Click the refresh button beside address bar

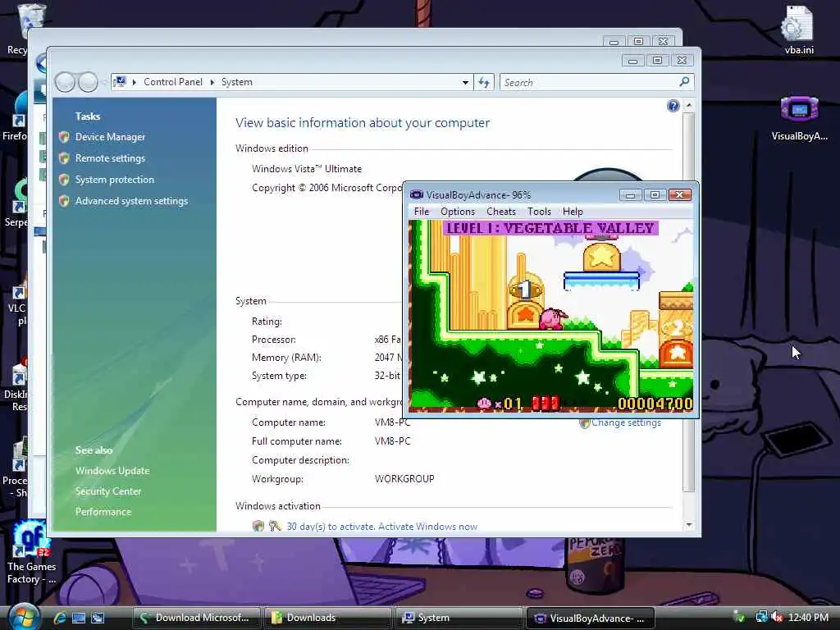tap(484, 83)
